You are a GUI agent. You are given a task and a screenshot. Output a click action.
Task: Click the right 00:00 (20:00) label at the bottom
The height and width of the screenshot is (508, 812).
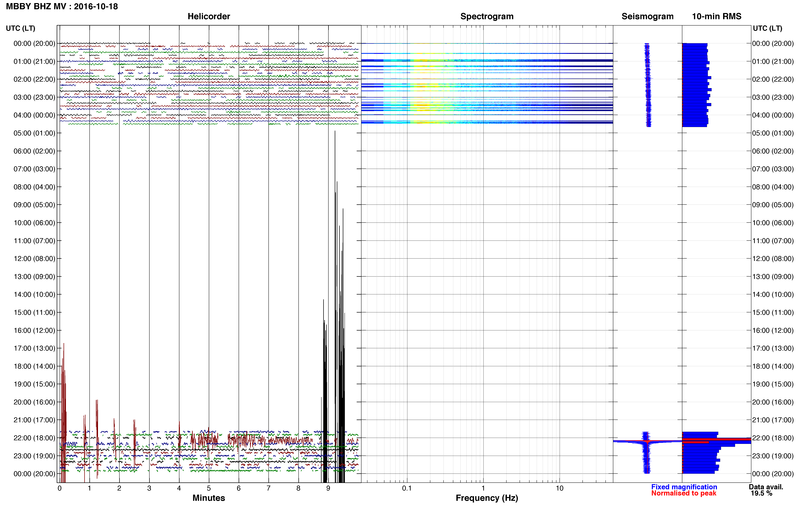tap(773, 474)
